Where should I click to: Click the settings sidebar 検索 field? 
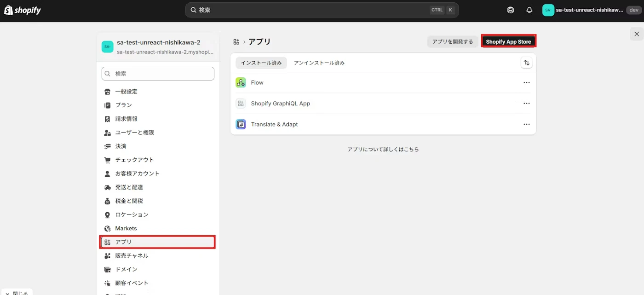(158, 74)
